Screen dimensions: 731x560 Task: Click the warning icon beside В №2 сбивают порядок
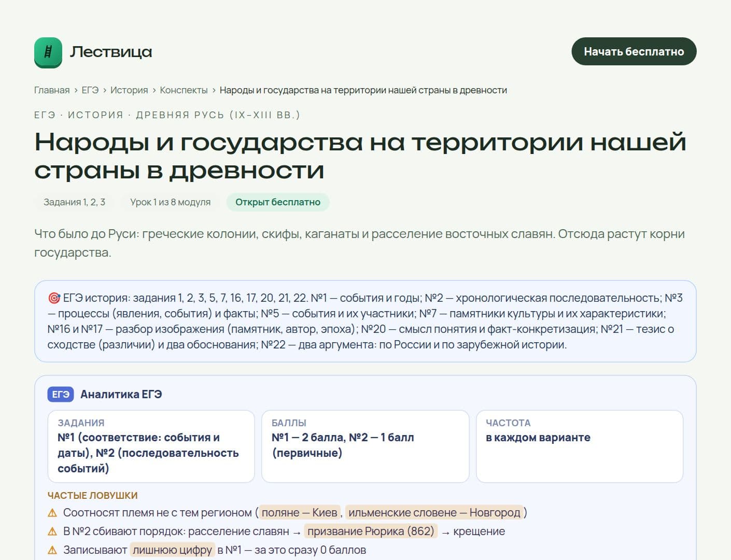tap(52, 531)
